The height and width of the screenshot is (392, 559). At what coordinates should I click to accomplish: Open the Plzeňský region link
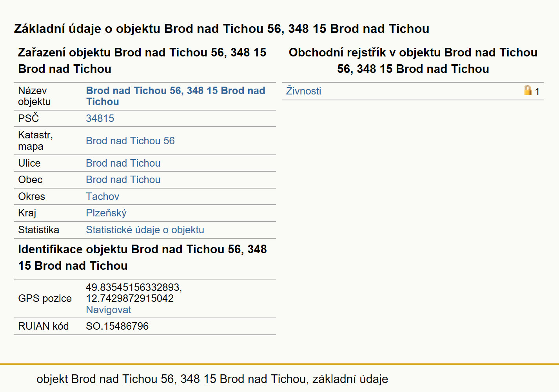106,213
